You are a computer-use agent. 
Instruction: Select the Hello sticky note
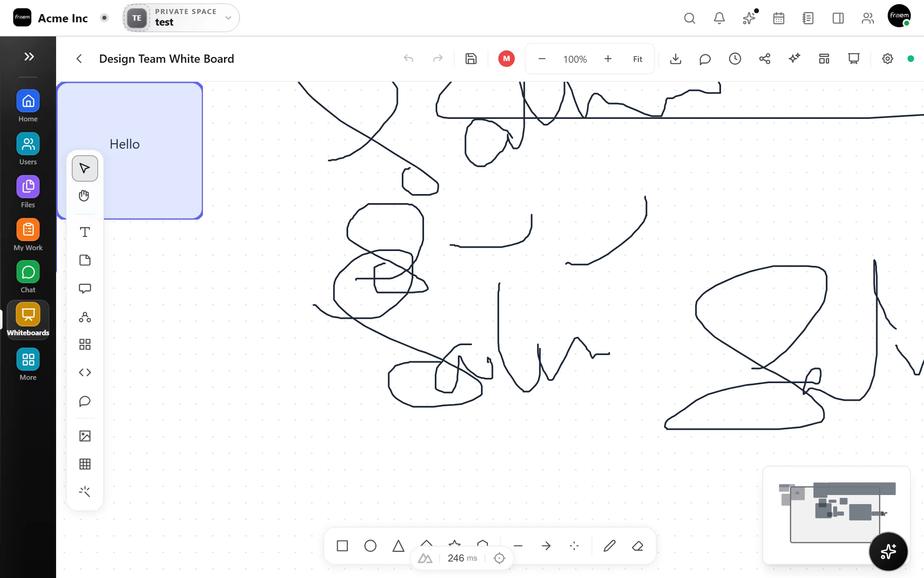[x=130, y=150]
